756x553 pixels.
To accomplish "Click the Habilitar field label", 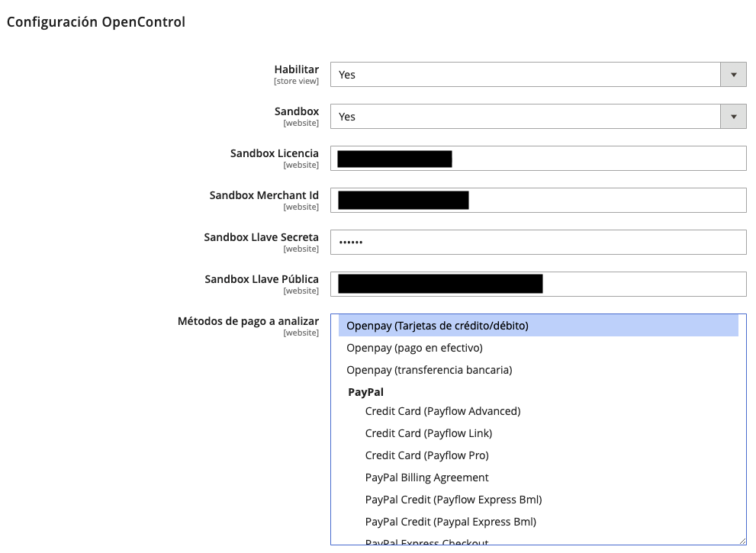I will pos(297,69).
